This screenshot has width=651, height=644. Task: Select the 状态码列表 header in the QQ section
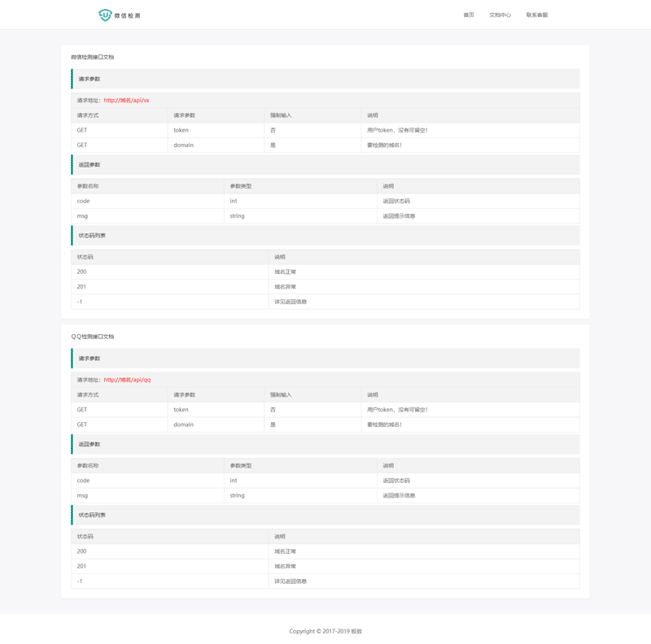[92, 515]
